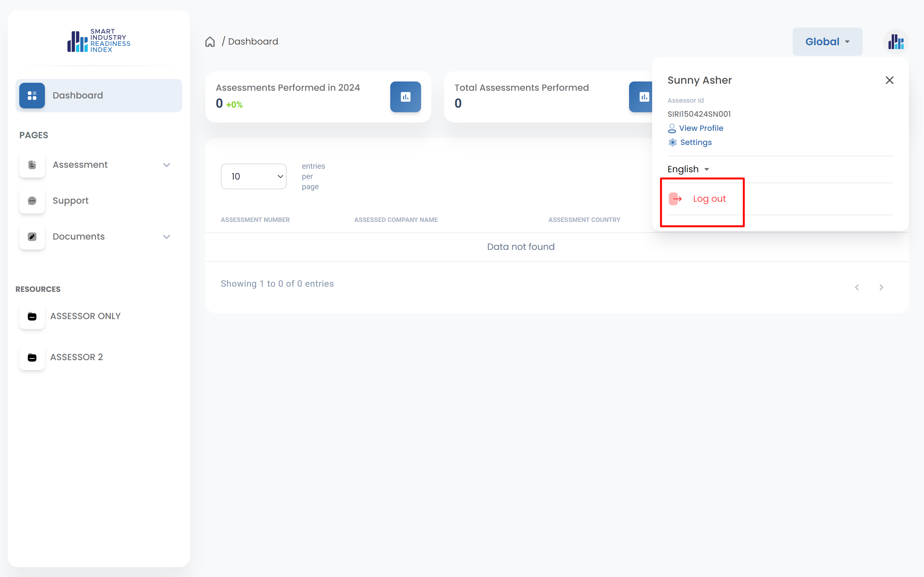Click the Smart Industry Readiness Index logo

(x=99, y=40)
